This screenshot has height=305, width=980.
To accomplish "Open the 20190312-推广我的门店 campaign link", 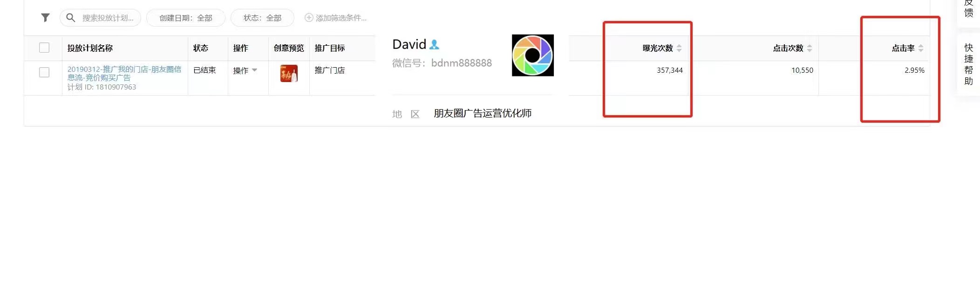I will pos(124,73).
